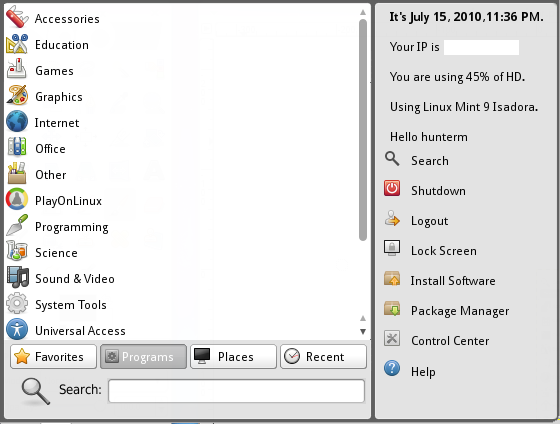Click the Install Software box icon
Viewport: 560px width, 424px height.
392,279
